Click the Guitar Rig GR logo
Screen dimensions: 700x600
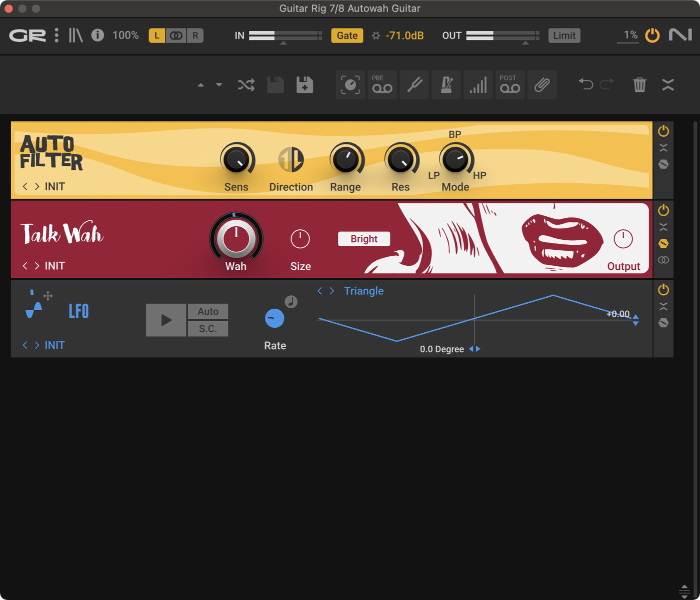(x=27, y=35)
